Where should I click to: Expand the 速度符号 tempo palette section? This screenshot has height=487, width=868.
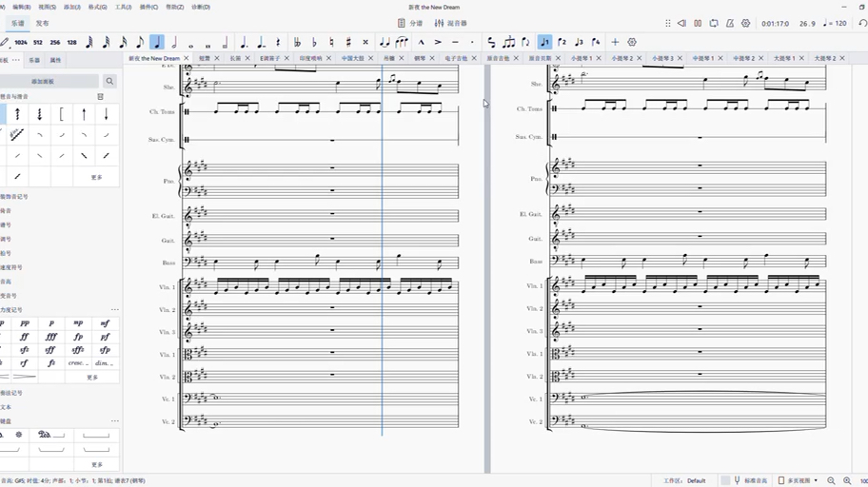pyautogui.click(x=10, y=267)
